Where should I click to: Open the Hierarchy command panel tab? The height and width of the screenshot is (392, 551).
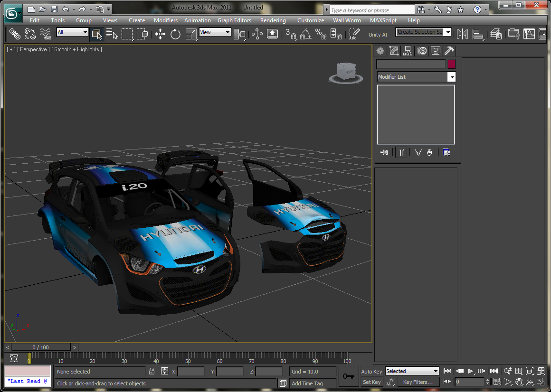pos(408,51)
